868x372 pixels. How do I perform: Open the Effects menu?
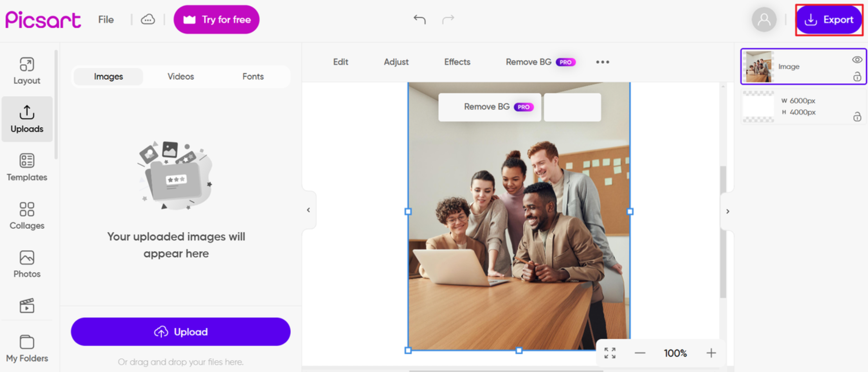coord(457,62)
